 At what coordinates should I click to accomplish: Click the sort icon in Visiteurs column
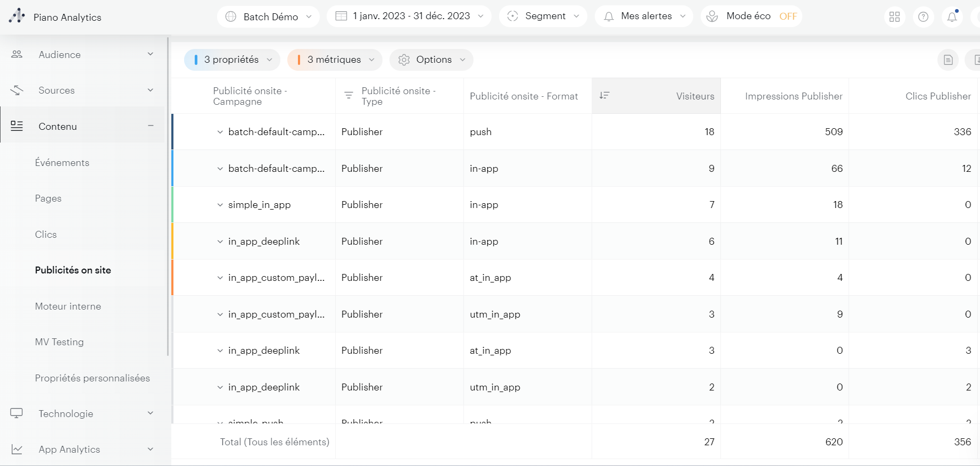[604, 96]
